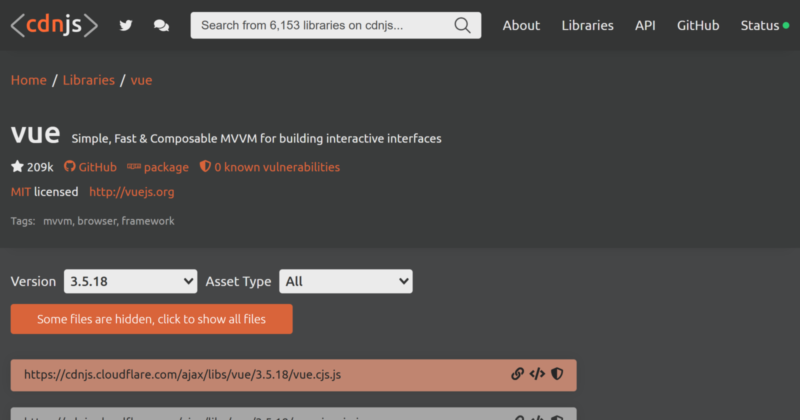
Task: Expand the Asset Type dropdown
Action: pyautogui.click(x=345, y=282)
